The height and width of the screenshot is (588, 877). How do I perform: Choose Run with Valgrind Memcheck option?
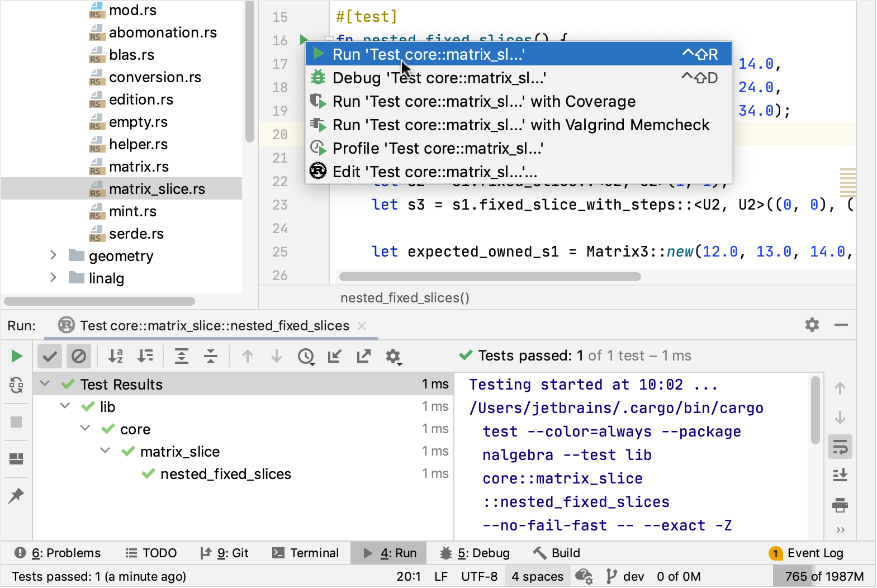click(x=520, y=125)
